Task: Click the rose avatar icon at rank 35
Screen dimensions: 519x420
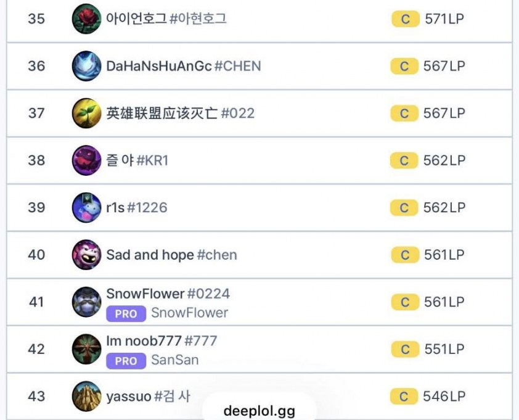Action: click(x=86, y=19)
